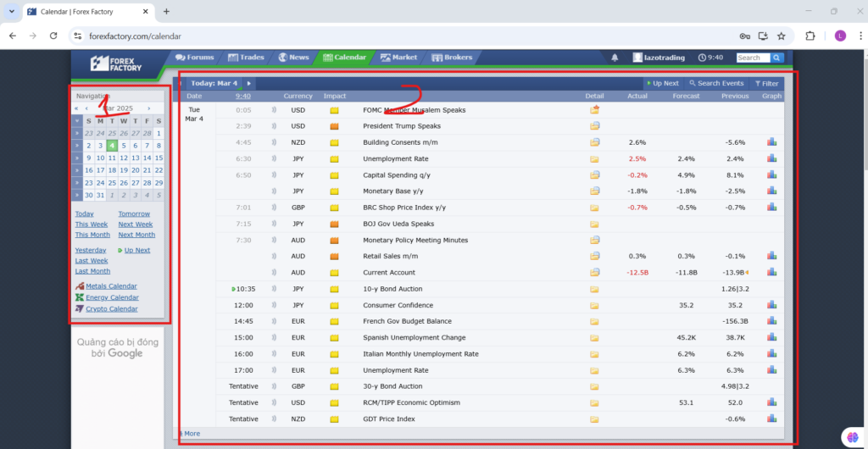Screen dimensions: 868x449
Task: Open graph for AUD Retail Sales m/m
Action: click(771, 256)
